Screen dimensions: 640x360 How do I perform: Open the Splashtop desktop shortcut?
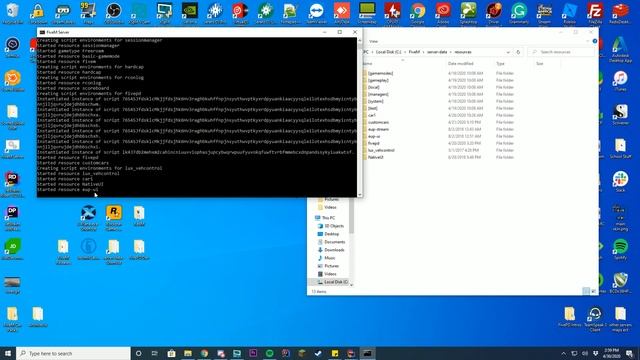point(468,13)
